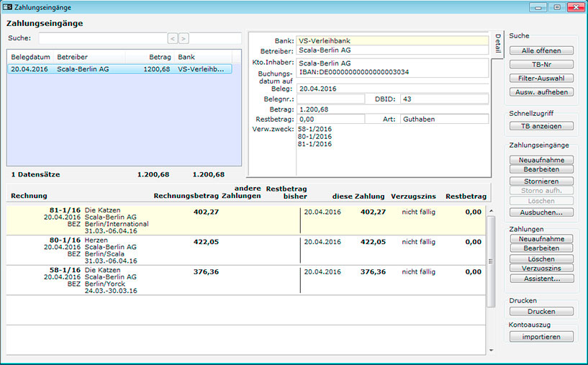Viewport: 588px width, 365px height.
Task: Clear selection with Ausw. aufheben
Action: click(541, 92)
